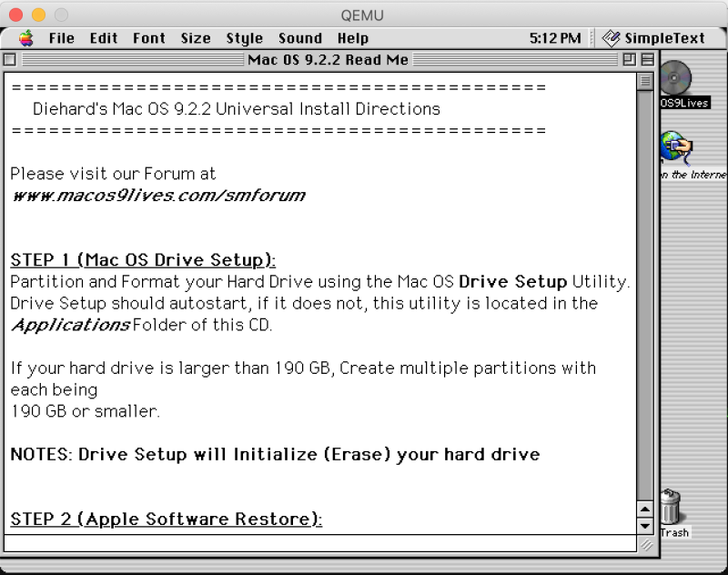Open the Apple menu
This screenshot has width=728, height=575.
point(26,38)
